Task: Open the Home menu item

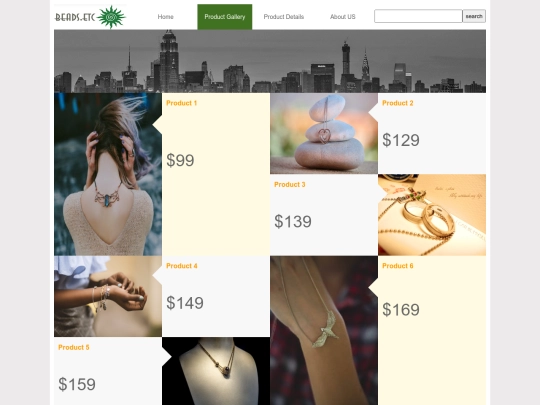Action: (165, 17)
